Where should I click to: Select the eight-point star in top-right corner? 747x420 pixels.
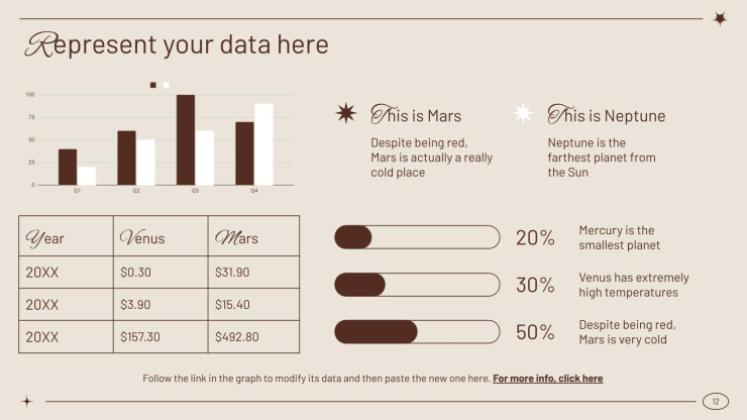tap(720, 19)
